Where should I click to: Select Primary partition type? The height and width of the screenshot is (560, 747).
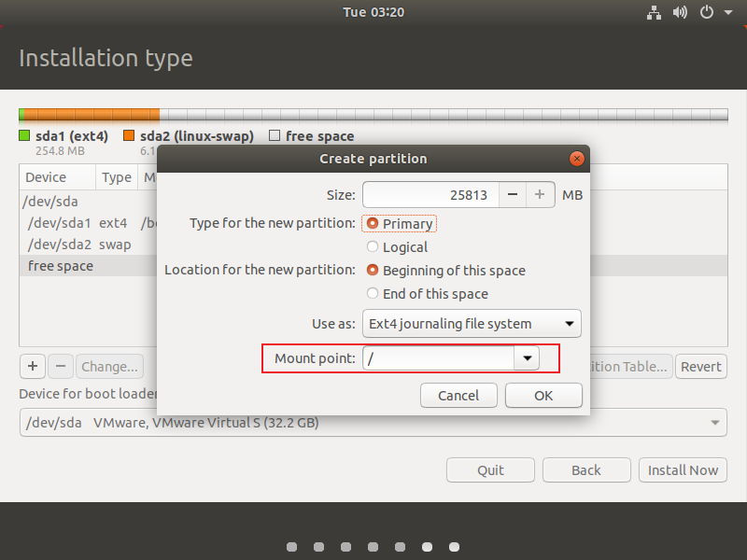tap(400, 224)
